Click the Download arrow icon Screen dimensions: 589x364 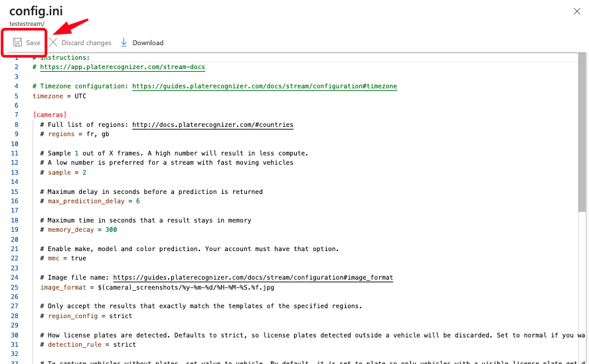coord(124,43)
